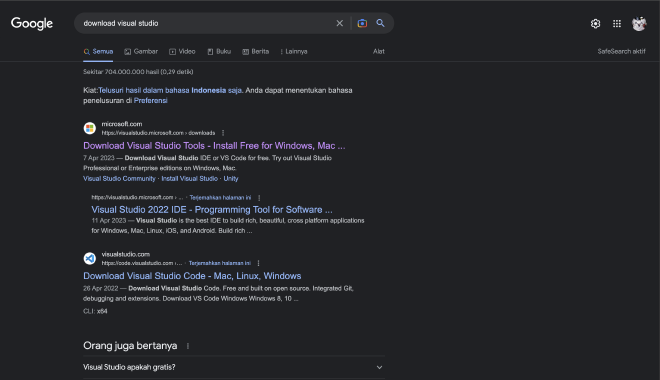Open more options for microsoft.com result

coord(223,133)
